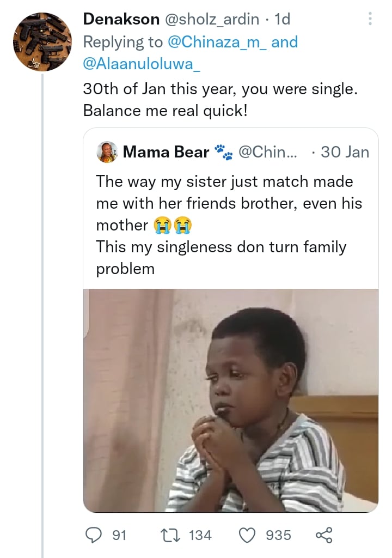Open the quoted tweet's meme image

click(230, 400)
